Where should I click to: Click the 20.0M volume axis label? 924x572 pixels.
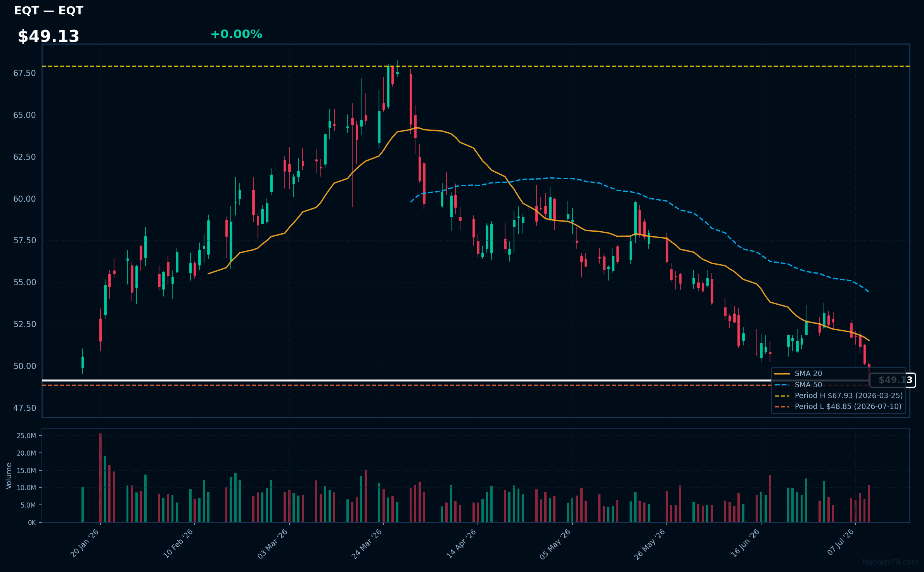[26, 453]
